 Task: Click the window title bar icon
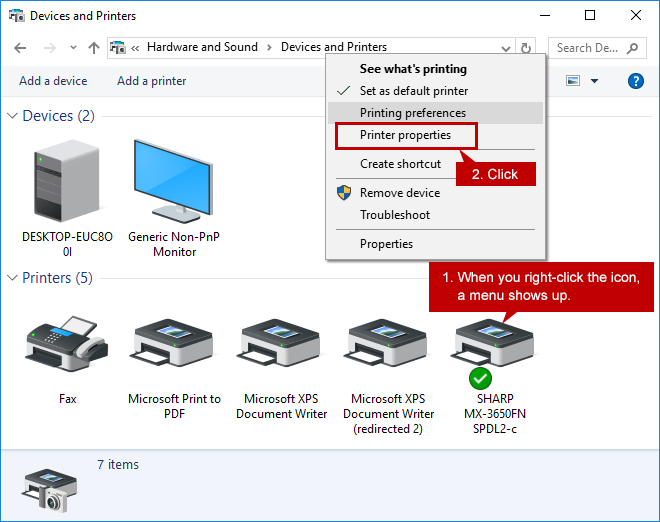(x=17, y=16)
